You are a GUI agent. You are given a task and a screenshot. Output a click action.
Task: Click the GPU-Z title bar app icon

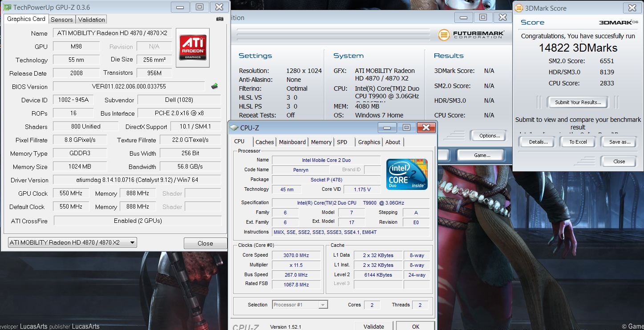pyautogui.click(x=7, y=7)
